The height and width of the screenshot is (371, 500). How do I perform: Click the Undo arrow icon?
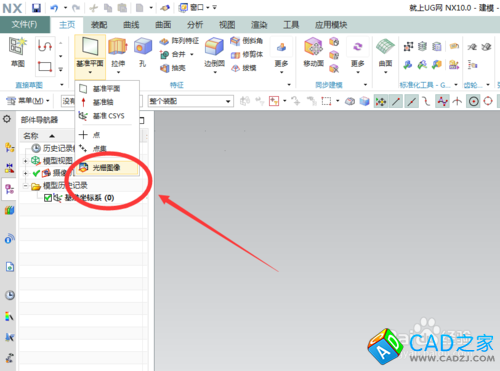[54, 8]
